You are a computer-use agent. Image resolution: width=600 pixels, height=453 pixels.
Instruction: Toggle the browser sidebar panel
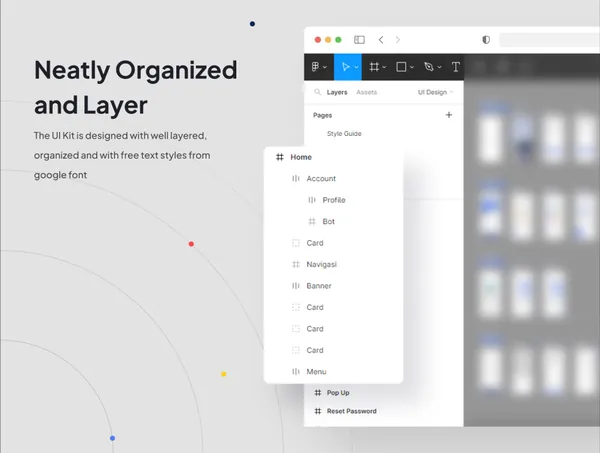(x=359, y=40)
